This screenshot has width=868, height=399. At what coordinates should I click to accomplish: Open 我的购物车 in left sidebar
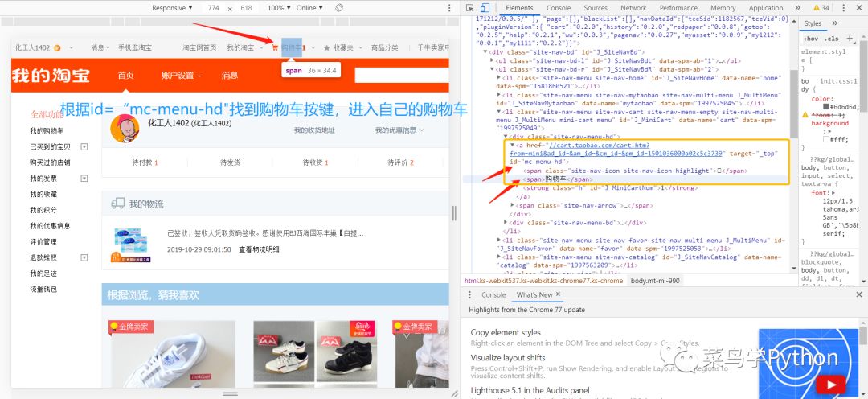tap(47, 131)
